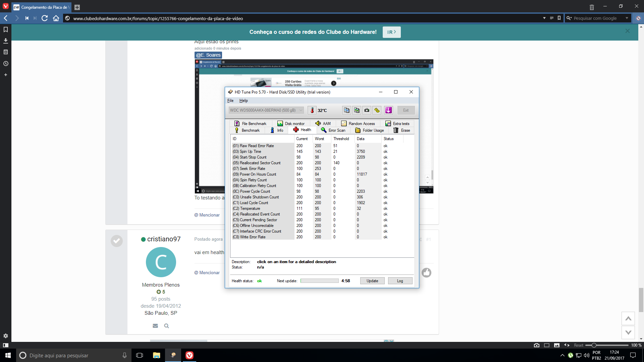Toggle image loading icon in status bar
Viewport: 644px width, 362px height.
click(557, 345)
